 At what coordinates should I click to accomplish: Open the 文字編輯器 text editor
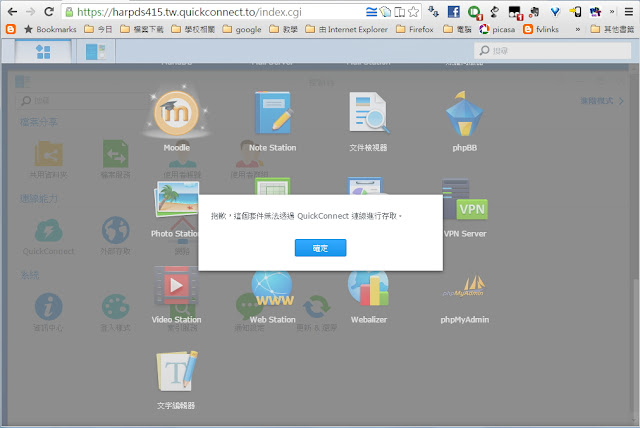176,380
